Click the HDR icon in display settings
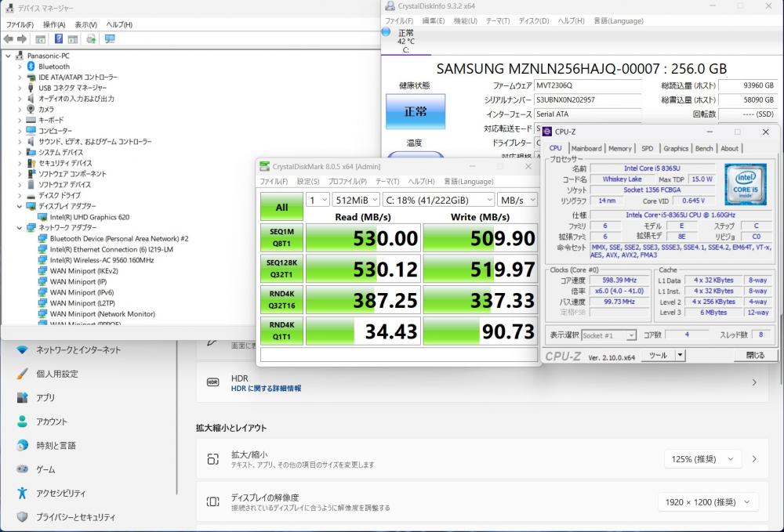 point(212,382)
